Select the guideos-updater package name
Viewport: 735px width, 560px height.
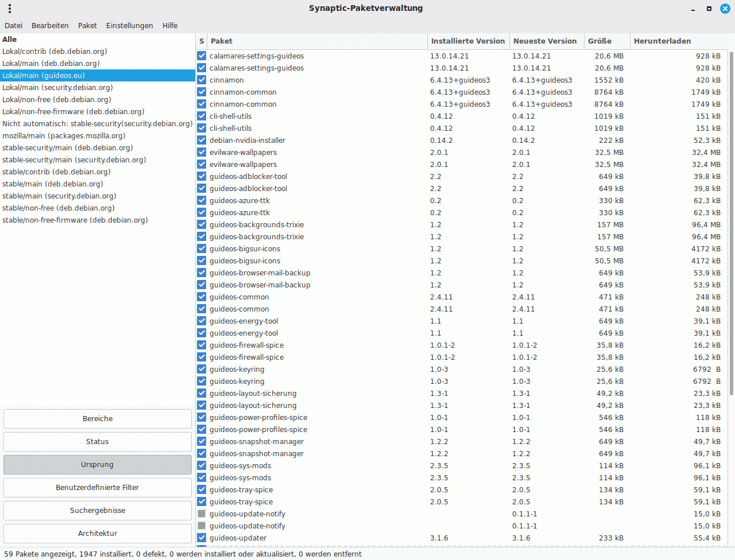click(x=238, y=538)
